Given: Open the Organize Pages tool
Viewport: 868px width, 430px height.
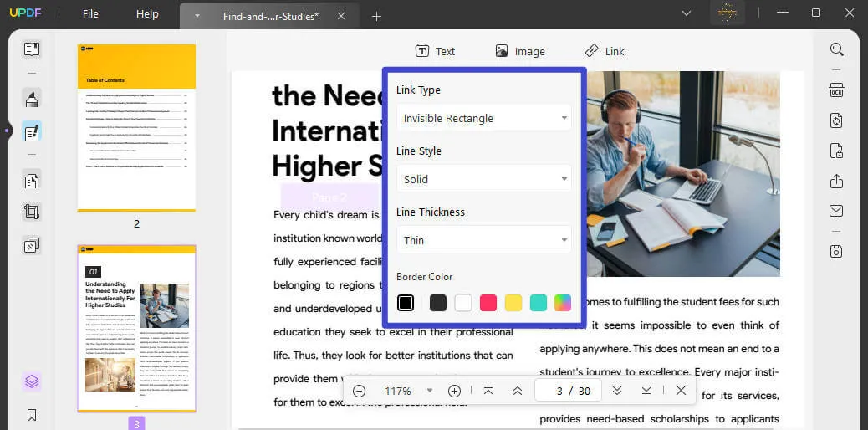Looking at the screenshot, I should [32, 180].
